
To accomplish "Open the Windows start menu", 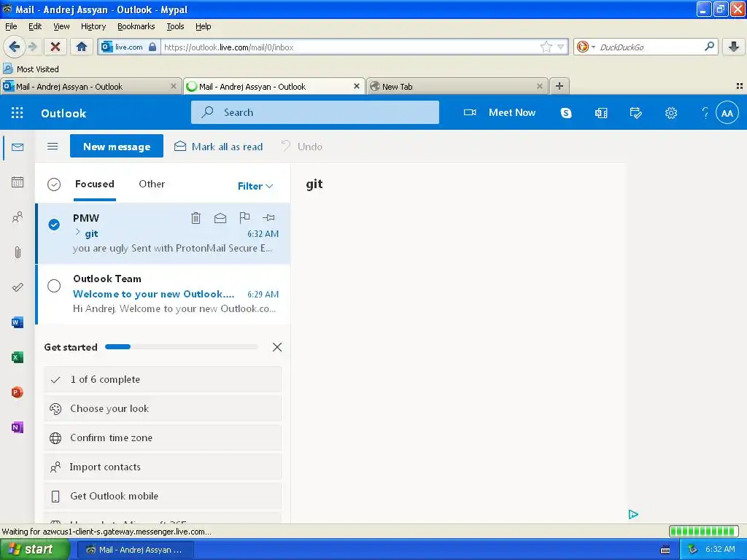I will (x=35, y=550).
